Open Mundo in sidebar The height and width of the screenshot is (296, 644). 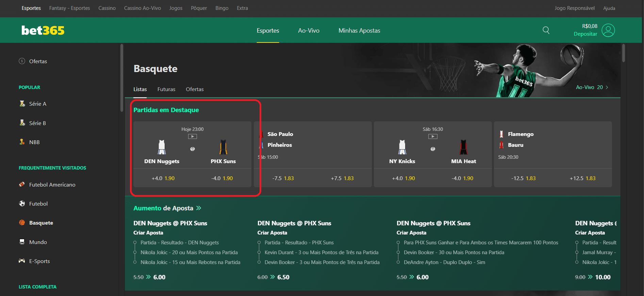coord(38,242)
